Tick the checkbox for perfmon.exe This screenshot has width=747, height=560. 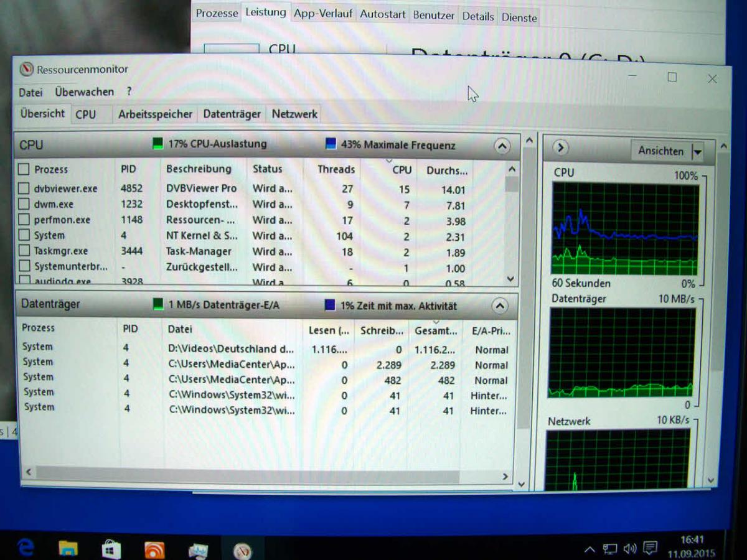[x=24, y=220]
